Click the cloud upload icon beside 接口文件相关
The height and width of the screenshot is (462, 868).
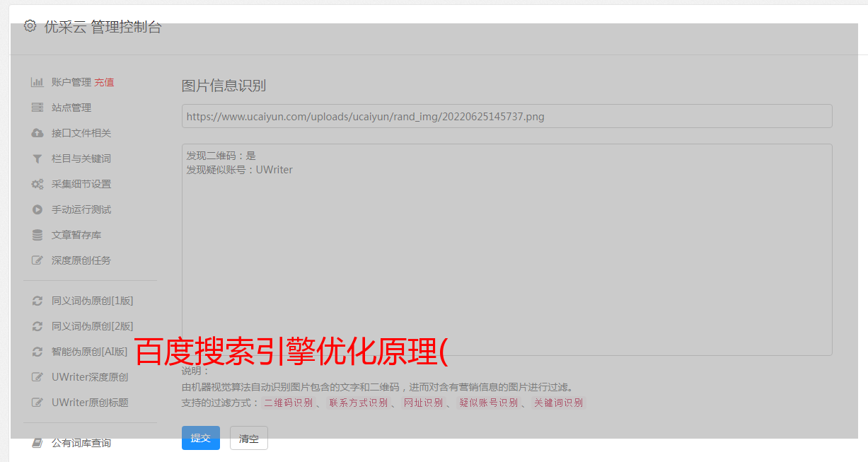(37, 133)
